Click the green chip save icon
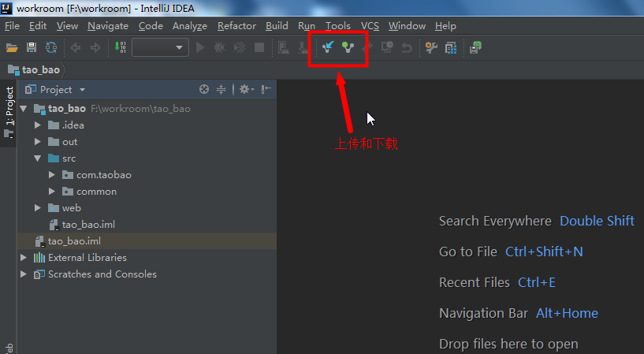Viewport: 644px width, 354px height. [x=475, y=47]
